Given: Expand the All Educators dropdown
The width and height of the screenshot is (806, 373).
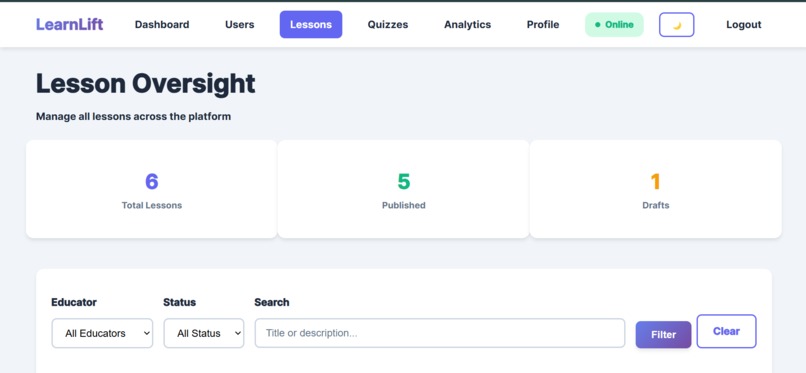Looking at the screenshot, I should (102, 333).
